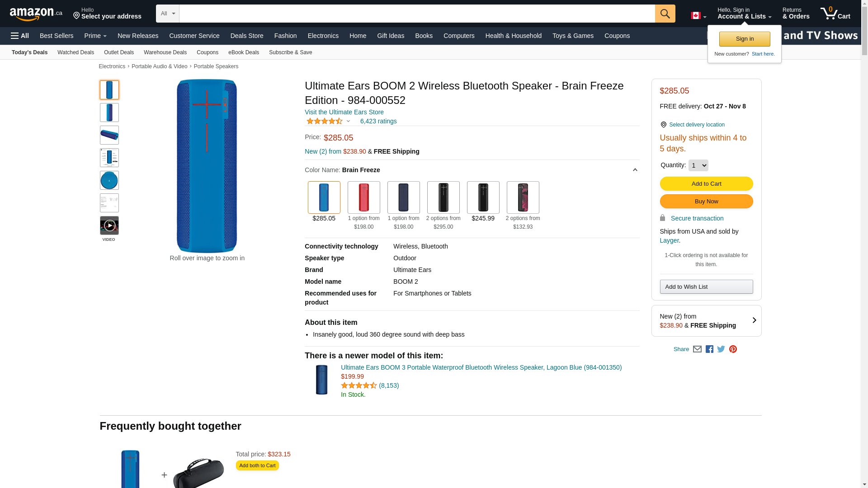Share via email icon

pyautogui.click(x=697, y=349)
